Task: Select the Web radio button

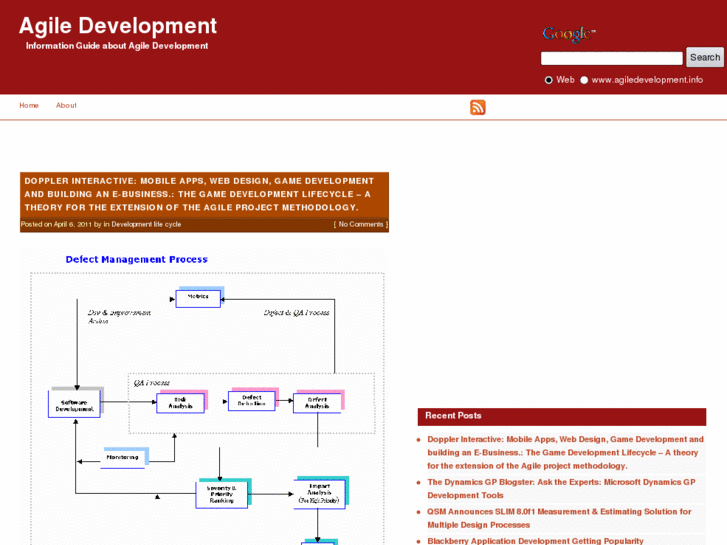Action: [x=548, y=80]
